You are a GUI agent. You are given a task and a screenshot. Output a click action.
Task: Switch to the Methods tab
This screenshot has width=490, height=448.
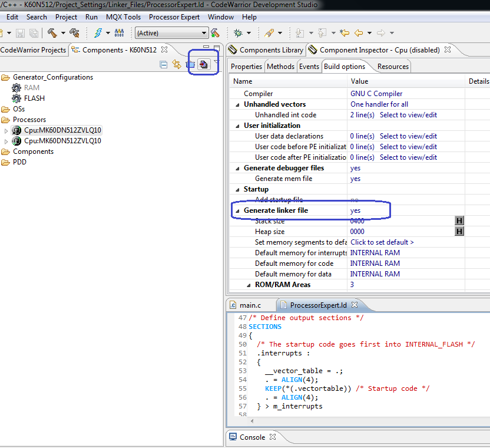pos(280,67)
